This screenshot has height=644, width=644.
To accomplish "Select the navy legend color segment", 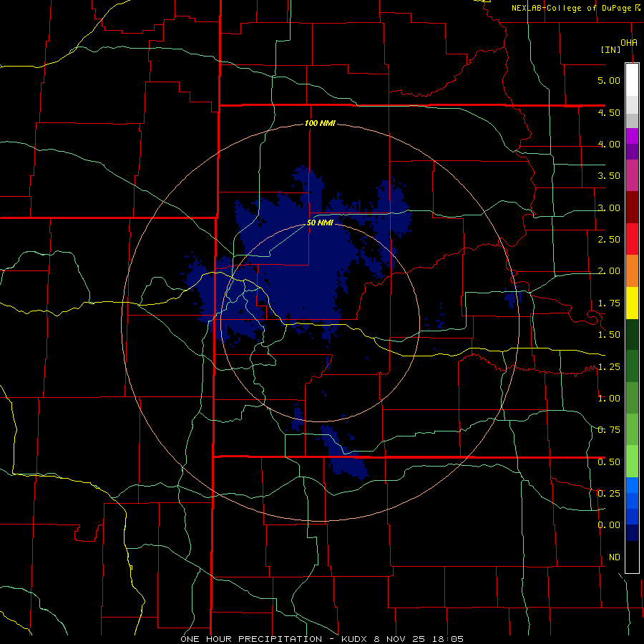I will [632, 532].
